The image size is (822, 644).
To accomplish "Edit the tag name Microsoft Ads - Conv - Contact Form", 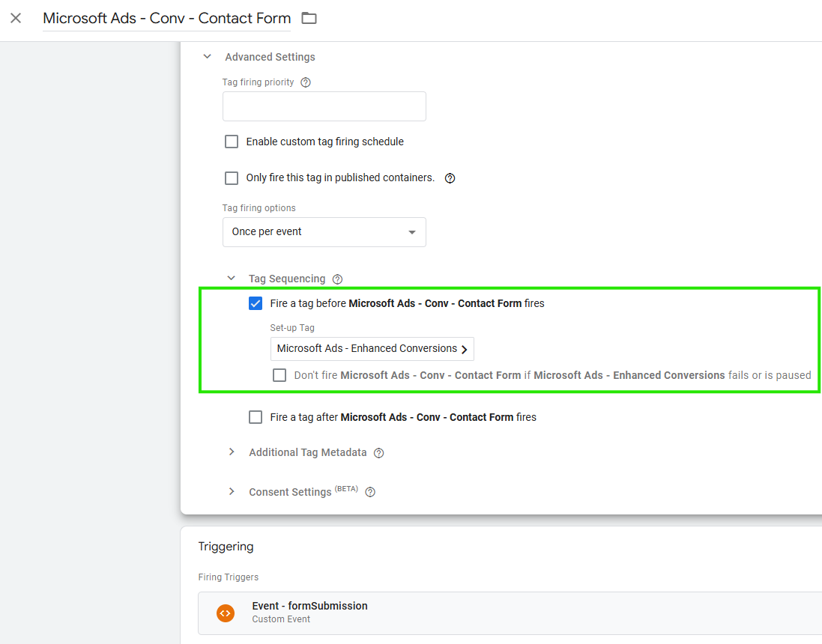I will point(166,18).
